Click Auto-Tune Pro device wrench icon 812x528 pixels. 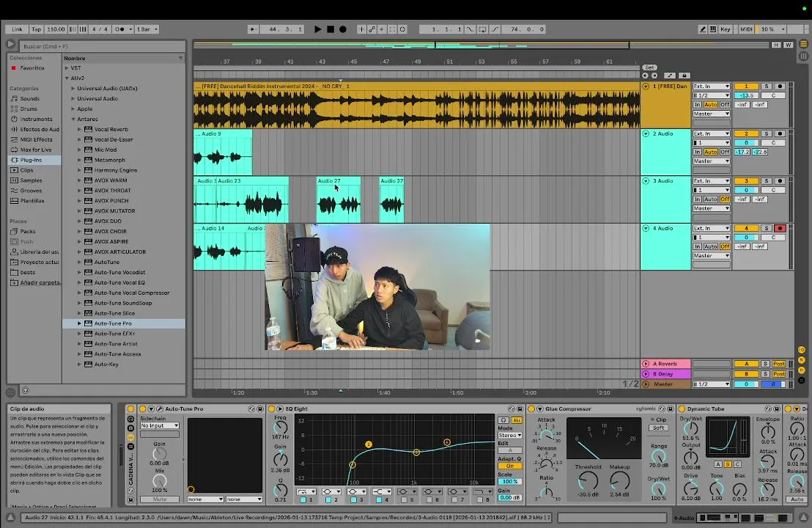click(160, 408)
